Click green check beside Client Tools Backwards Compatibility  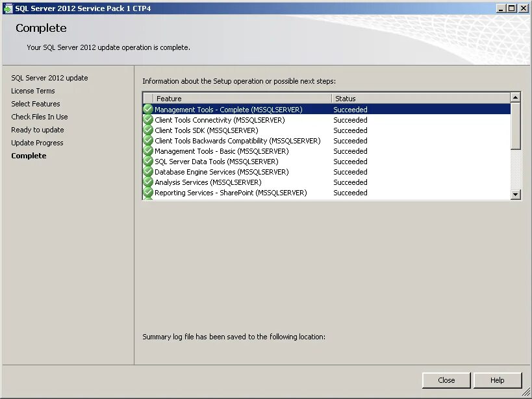click(148, 140)
